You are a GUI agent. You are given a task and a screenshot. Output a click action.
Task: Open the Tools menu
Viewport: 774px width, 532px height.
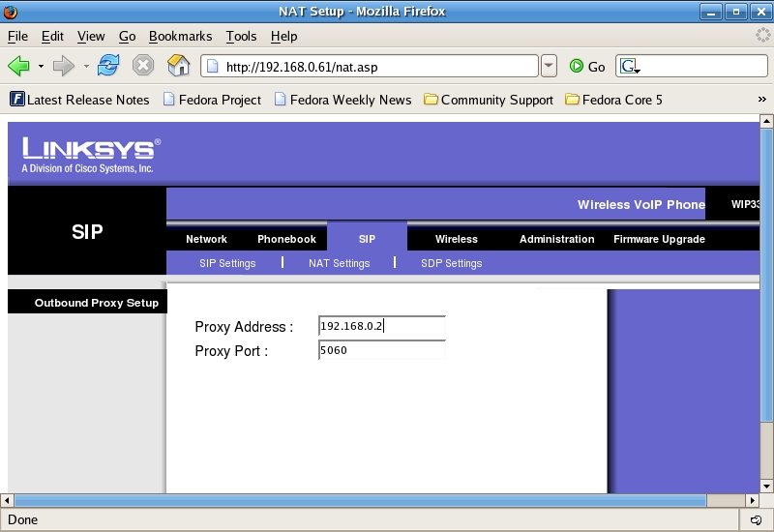[241, 36]
